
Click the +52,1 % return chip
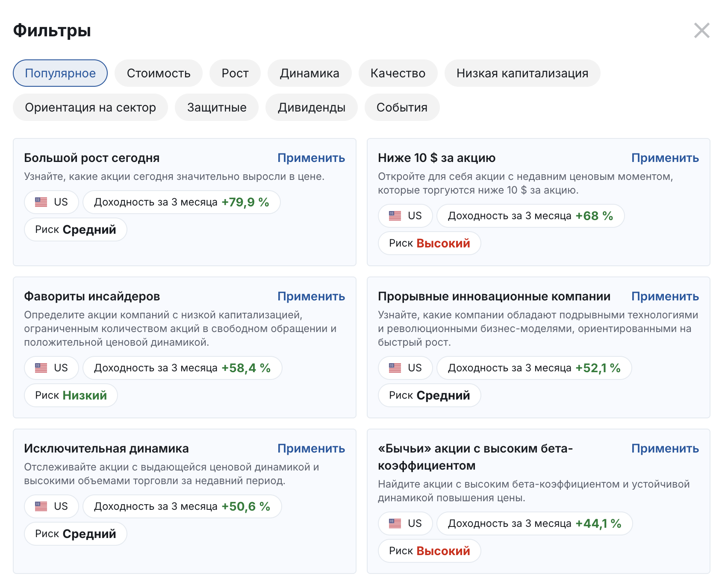tap(534, 368)
